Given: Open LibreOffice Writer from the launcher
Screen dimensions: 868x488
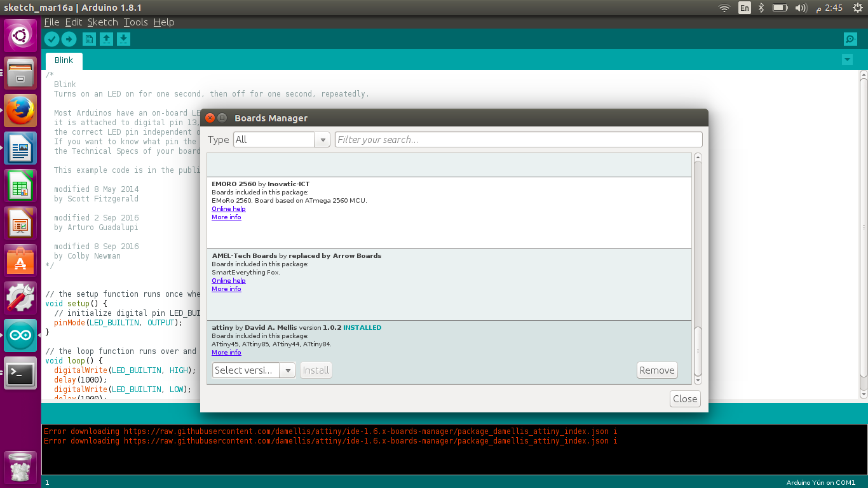Looking at the screenshot, I should 20,148.
